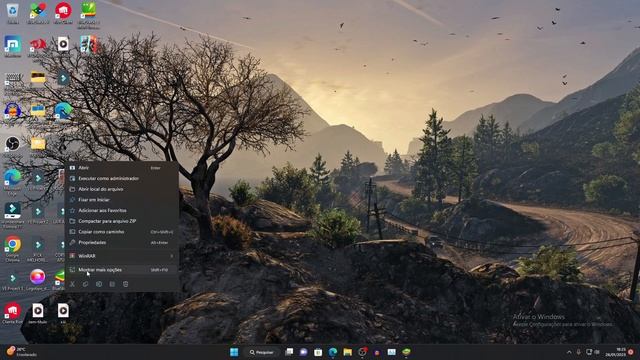Open the Chat icon on taskbar
This screenshot has height=360, width=640.
(x=303, y=352)
